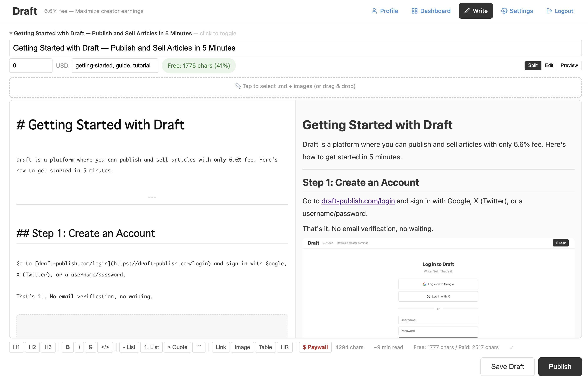Image resolution: width=588 pixels, height=379 pixels.
Task: Click the Write pencil icon
Action: coord(467,11)
